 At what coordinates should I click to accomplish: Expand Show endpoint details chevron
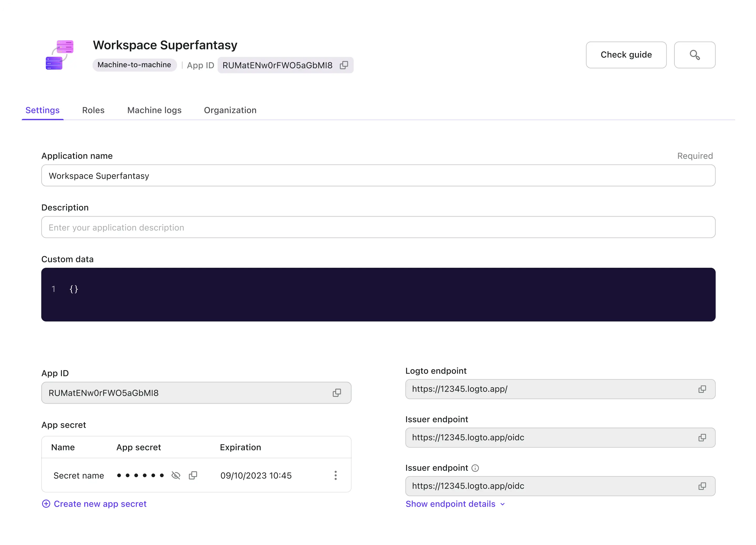(502, 504)
